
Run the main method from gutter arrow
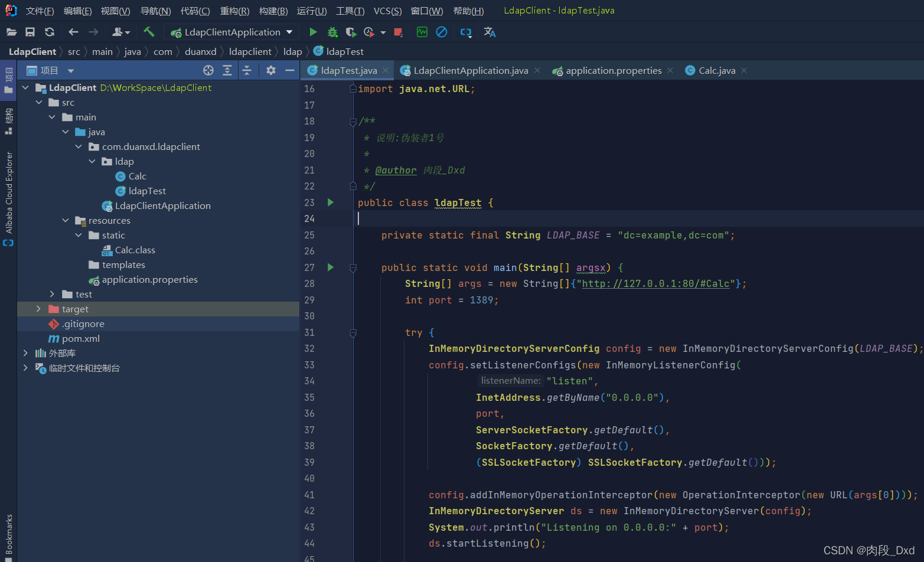click(331, 267)
